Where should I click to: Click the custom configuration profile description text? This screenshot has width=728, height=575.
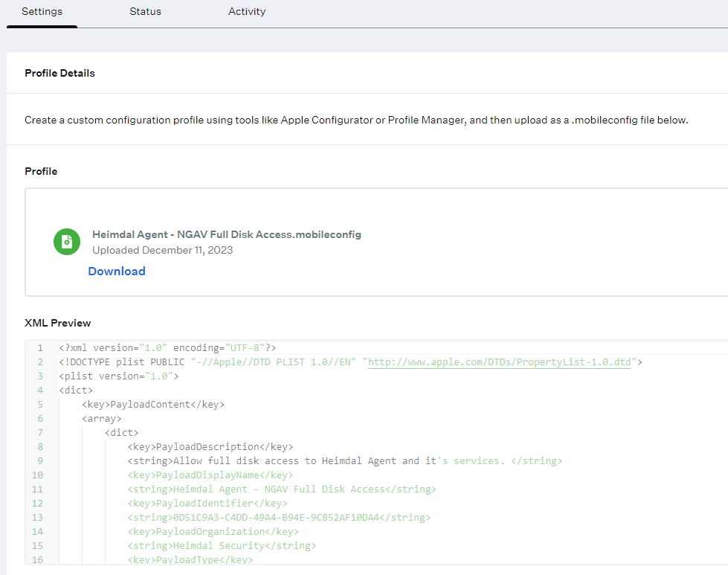[x=356, y=121]
